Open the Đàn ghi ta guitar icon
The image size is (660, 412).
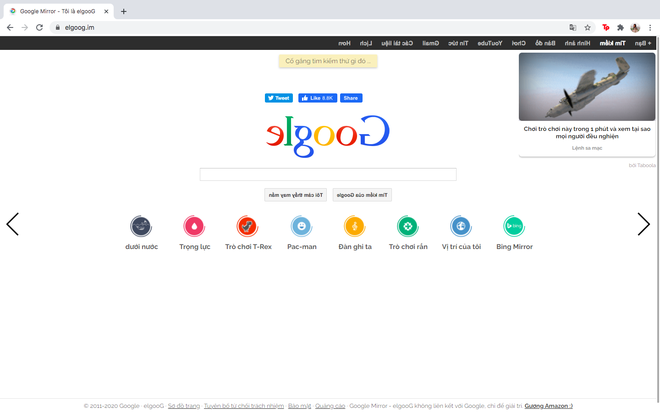click(354, 226)
